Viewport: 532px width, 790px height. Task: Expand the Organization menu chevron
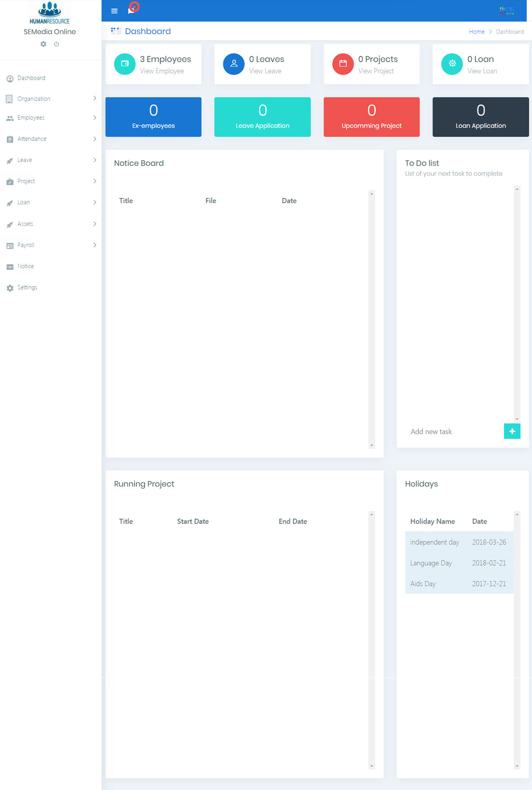point(95,98)
